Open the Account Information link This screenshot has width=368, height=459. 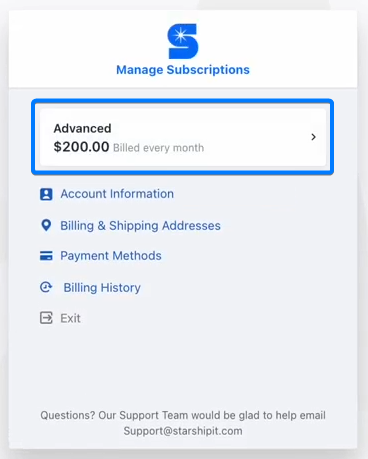[117, 194]
